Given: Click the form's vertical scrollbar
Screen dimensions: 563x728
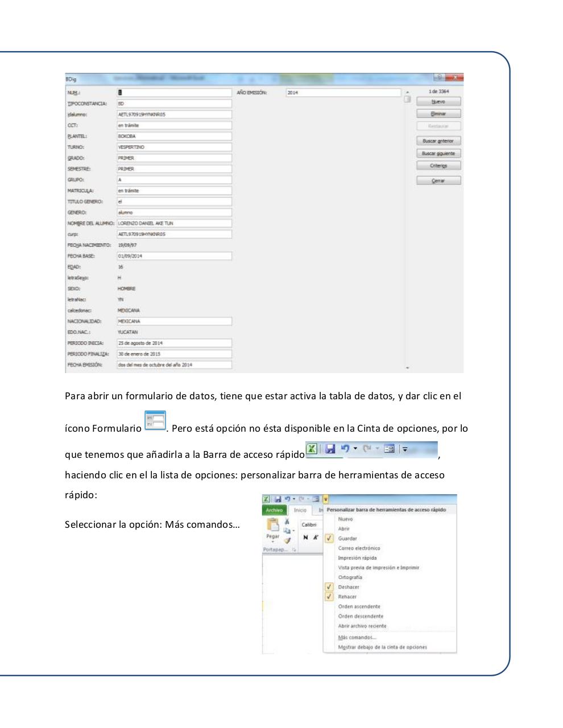Looking at the screenshot, I should [405, 227].
